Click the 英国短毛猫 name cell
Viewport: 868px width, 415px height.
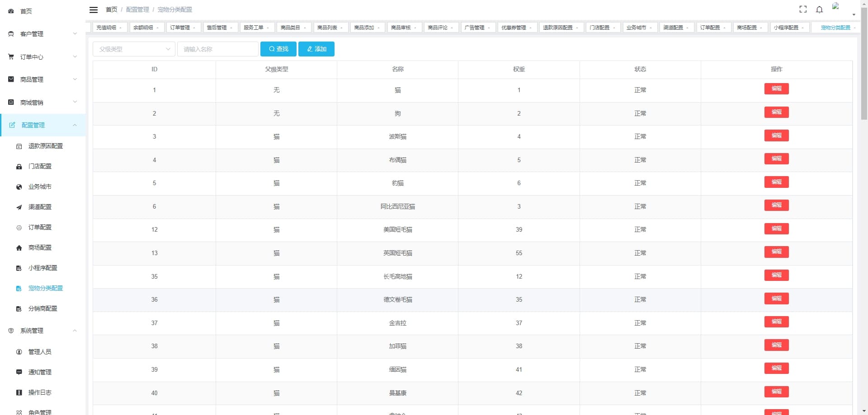398,253
